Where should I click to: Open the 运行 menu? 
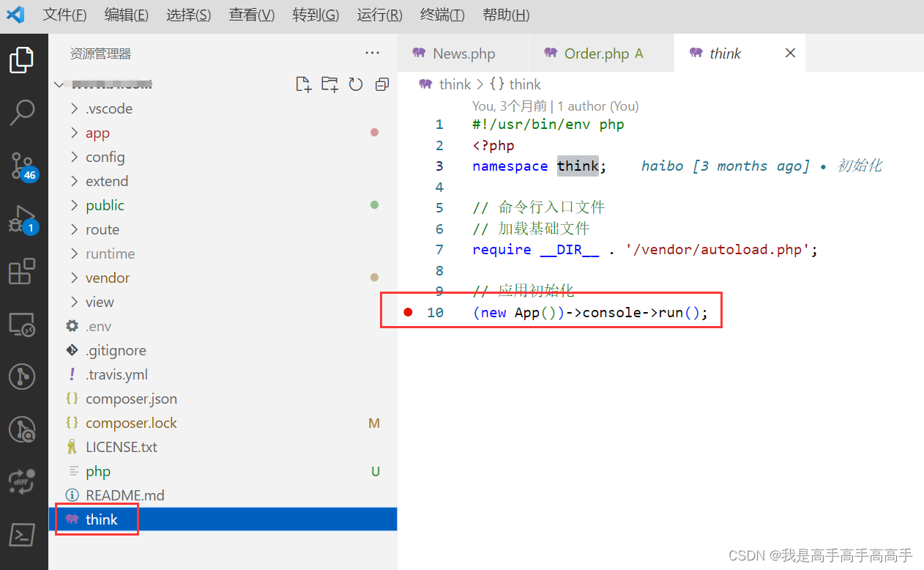379,14
